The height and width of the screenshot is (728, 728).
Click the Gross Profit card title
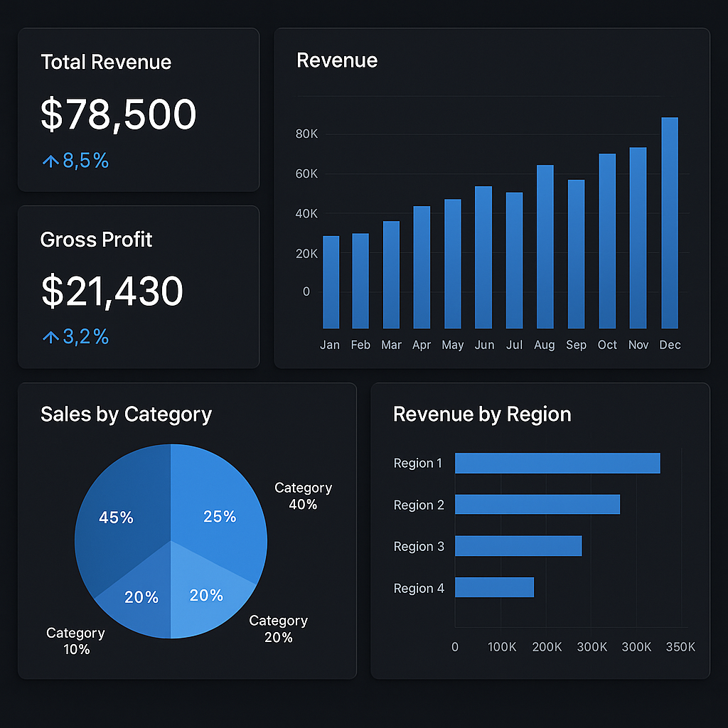[96, 240]
